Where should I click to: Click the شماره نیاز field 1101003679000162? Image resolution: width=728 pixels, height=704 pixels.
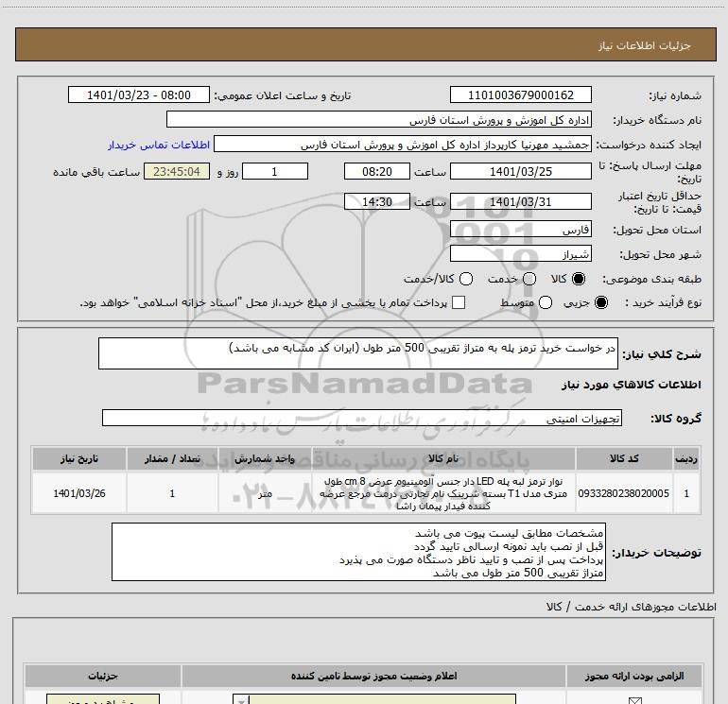click(x=520, y=95)
